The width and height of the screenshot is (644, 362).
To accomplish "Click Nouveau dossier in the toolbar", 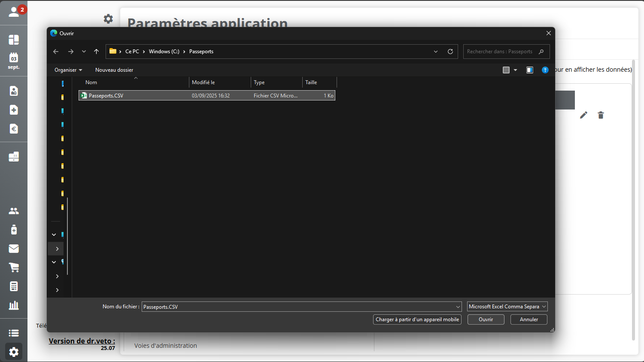I will click(114, 70).
